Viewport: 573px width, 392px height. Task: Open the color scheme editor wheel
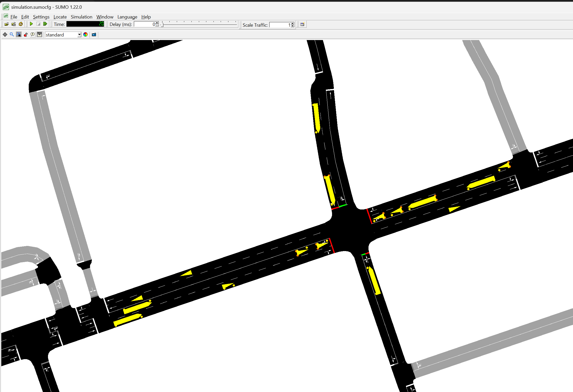pyautogui.click(x=85, y=35)
